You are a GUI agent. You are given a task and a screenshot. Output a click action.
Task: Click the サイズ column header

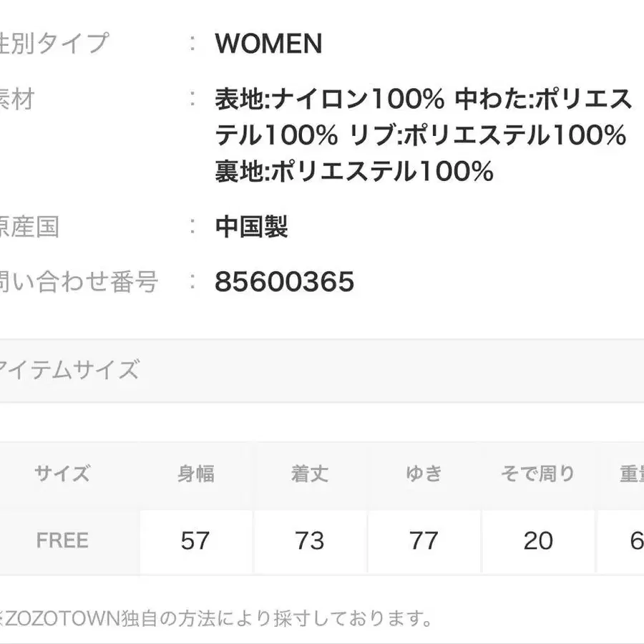62,474
